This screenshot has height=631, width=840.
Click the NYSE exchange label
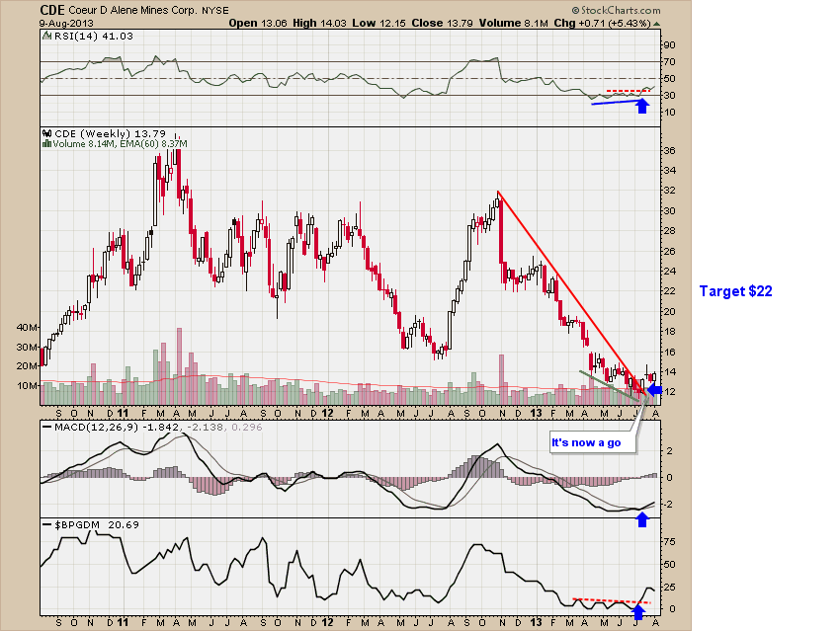(x=215, y=11)
